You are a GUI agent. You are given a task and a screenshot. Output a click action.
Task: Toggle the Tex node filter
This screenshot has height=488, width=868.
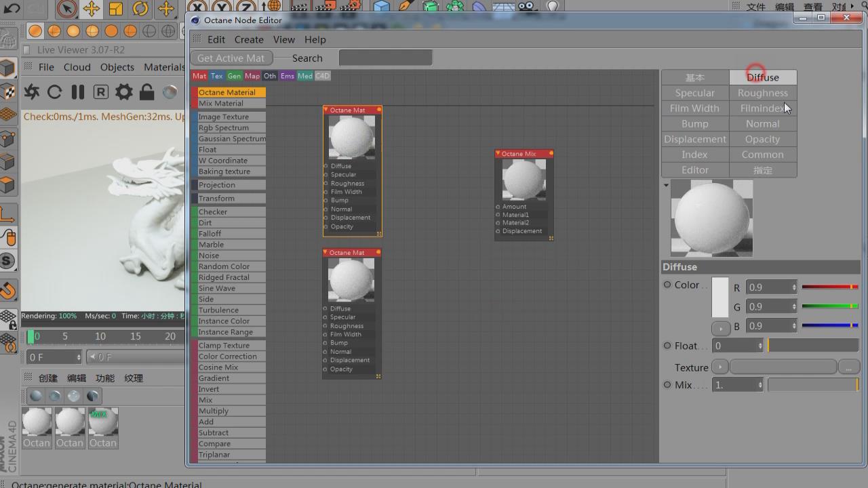click(217, 76)
